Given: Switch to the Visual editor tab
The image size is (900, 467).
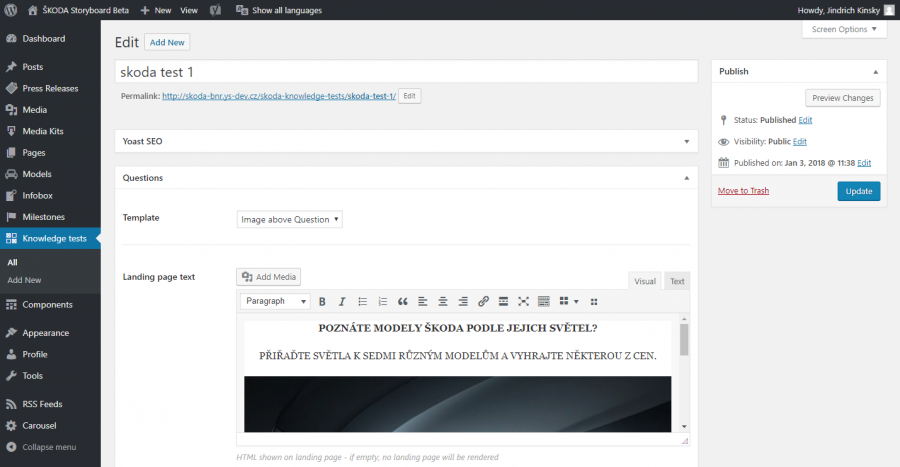Looking at the screenshot, I should point(645,281).
